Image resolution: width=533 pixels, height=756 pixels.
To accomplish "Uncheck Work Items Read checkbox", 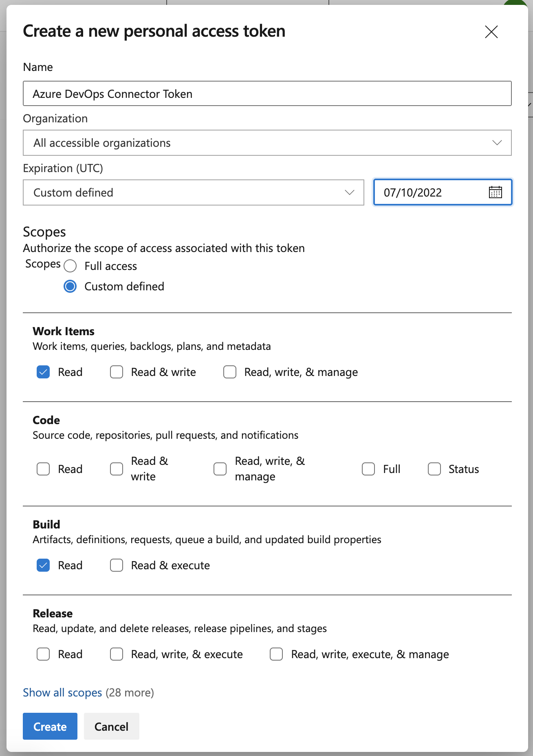I will coord(43,372).
